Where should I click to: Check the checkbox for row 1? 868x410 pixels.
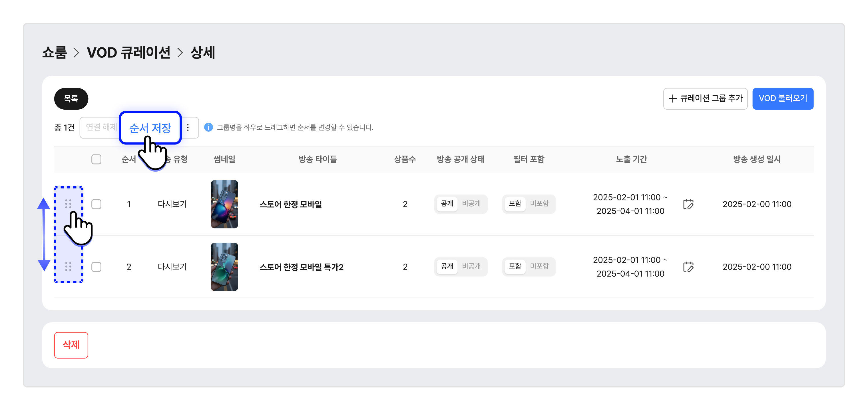tap(97, 204)
